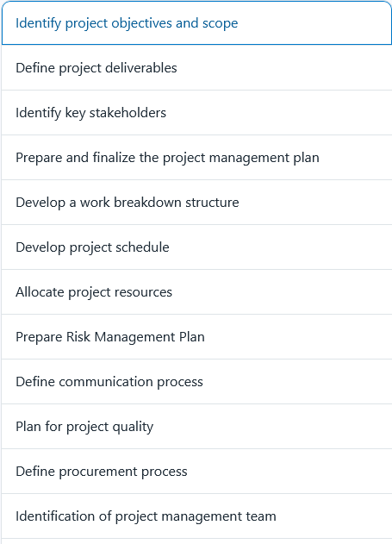Open 'Prepare and finalize the project management plan'

tap(196, 157)
